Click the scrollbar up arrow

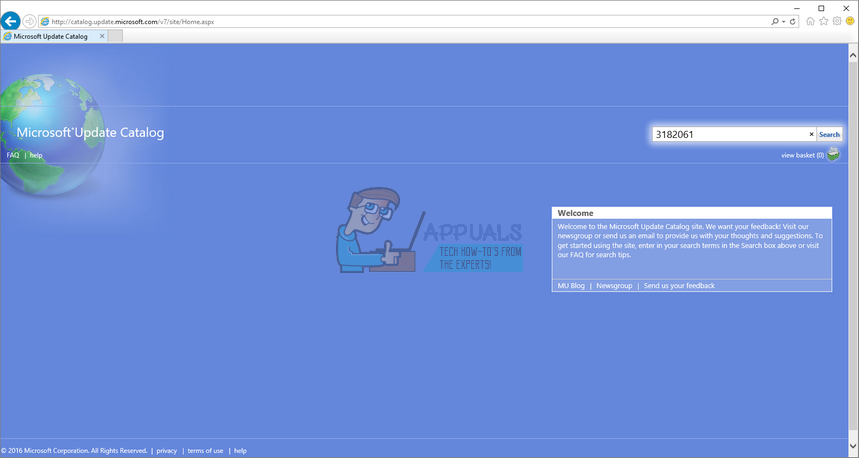(x=853, y=55)
